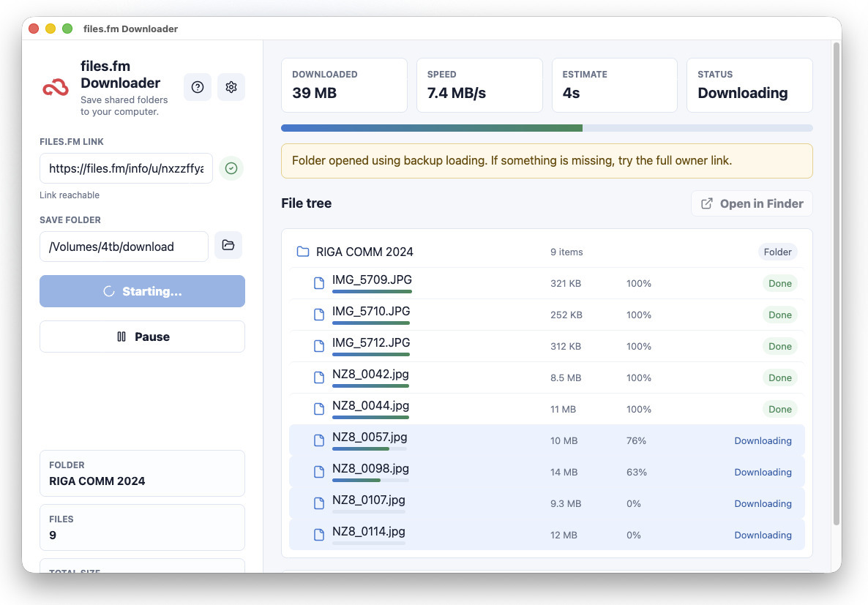Click the vertical scrollbar on the right
This screenshot has width=868, height=605.
click(x=837, y=283)
